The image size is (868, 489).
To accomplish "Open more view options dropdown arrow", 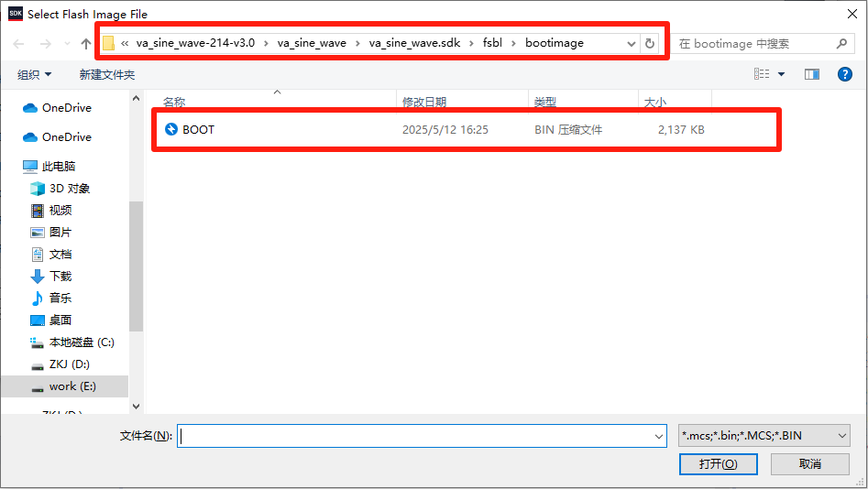I will [x=781, y=74].
